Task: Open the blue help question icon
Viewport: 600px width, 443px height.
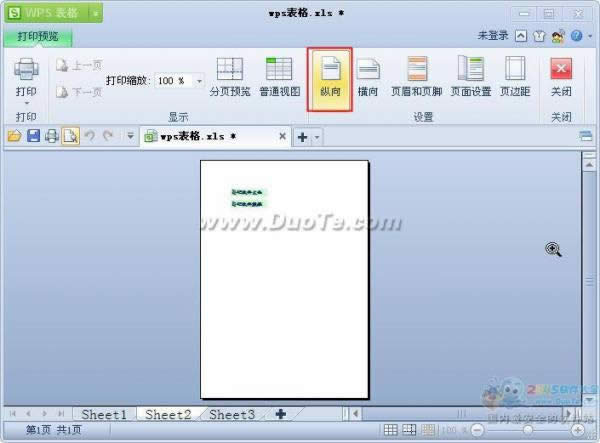Action: [576, 36]
